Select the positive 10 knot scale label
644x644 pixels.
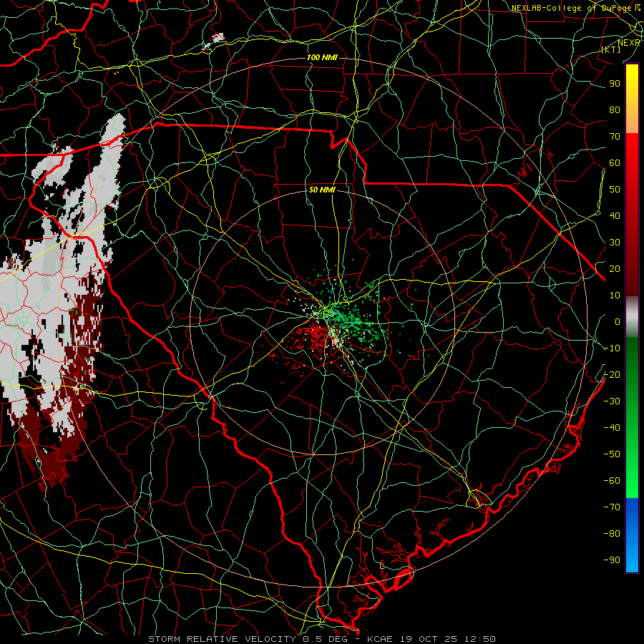[x=615, y=296]
